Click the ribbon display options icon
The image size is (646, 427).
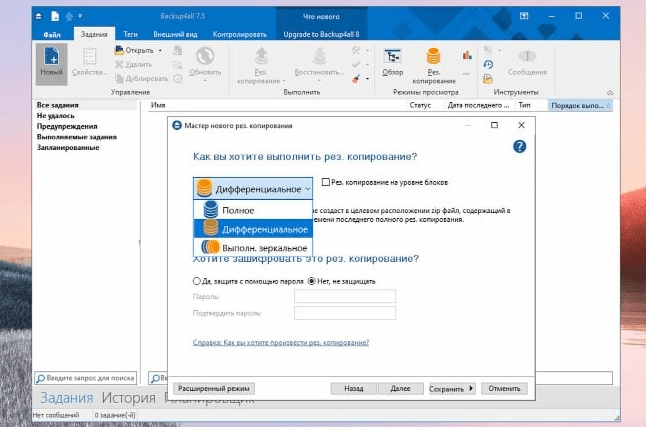click(x=524, y=16)
